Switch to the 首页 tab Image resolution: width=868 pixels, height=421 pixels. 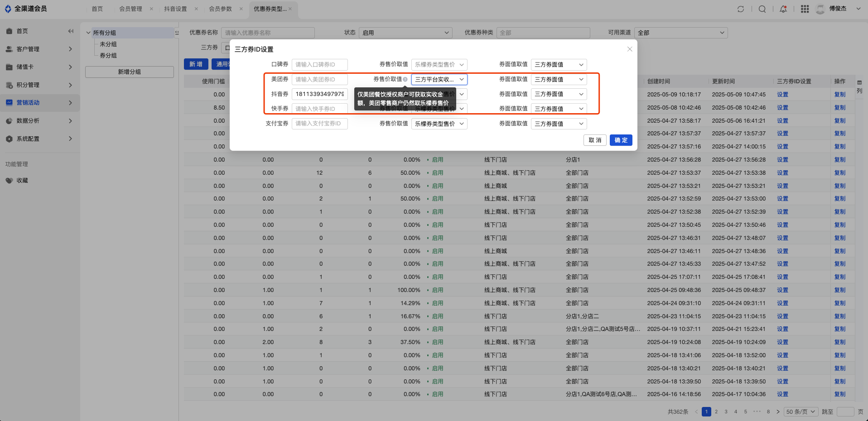pyautogui.click(x=97, y=9)
